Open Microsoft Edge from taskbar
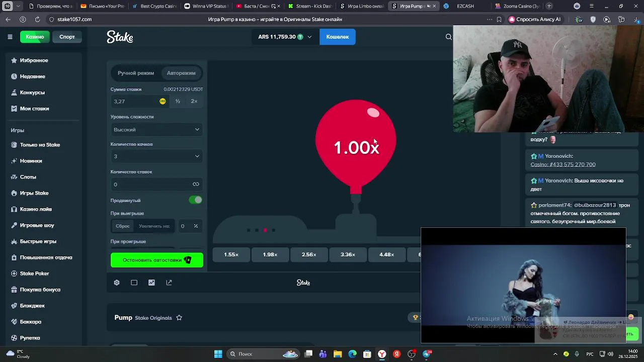Screen dimensions: 644x362 [x=352, y=354]
